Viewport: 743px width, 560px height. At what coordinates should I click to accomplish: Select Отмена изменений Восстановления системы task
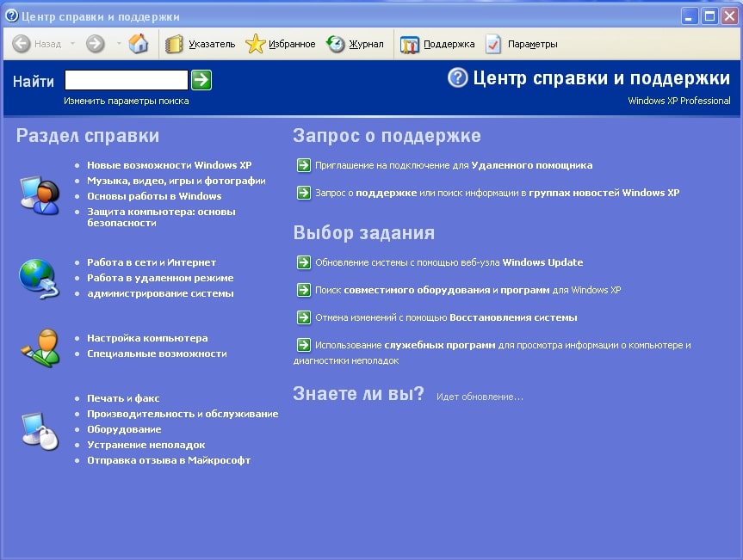[446, 317]
